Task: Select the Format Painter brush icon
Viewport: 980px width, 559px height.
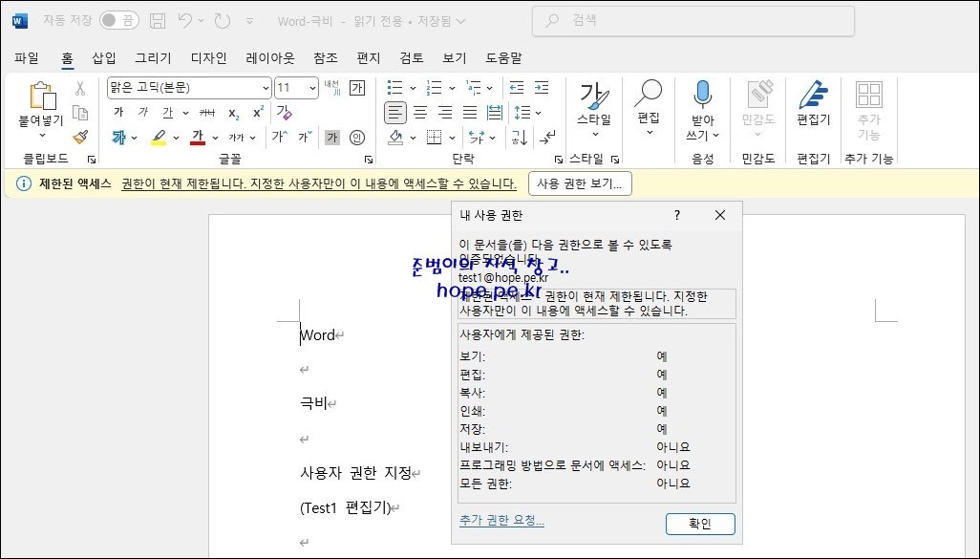Action: pyautogui.click(x=80, y=137)
